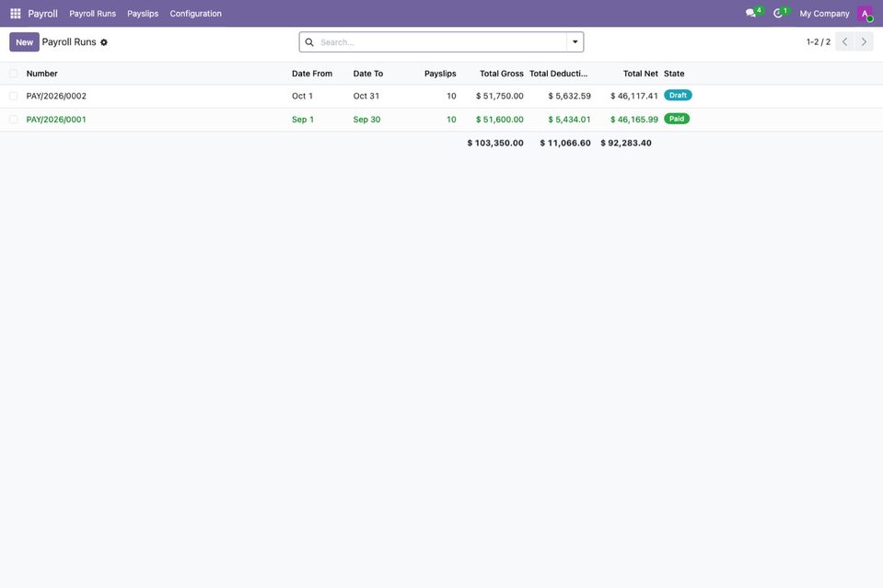Open the My Company switcher
This screenshot has width=883, height=588.
(824, 14)
